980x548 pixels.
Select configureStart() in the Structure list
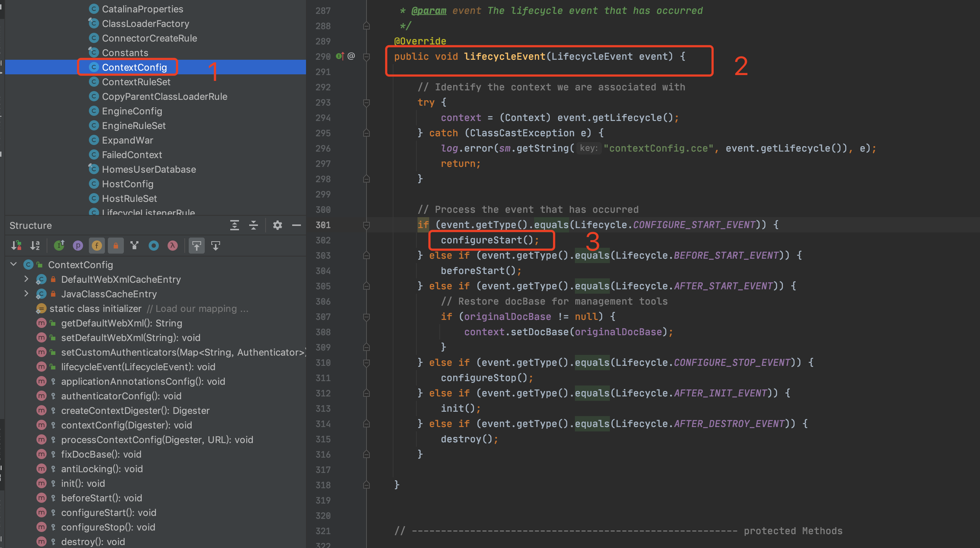click(x=109, y=513)
